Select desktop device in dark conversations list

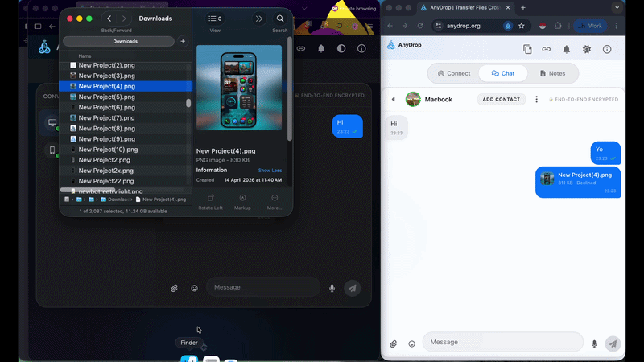[x=52, y=123]
